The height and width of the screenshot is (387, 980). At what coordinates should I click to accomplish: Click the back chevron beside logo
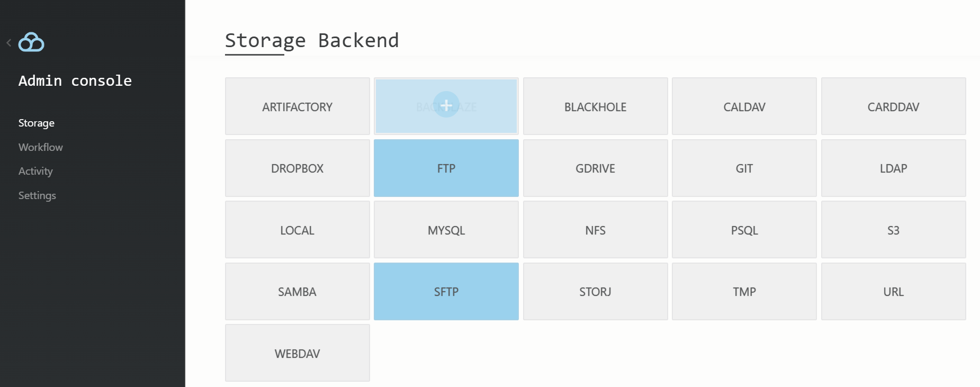tap(9, 43)
